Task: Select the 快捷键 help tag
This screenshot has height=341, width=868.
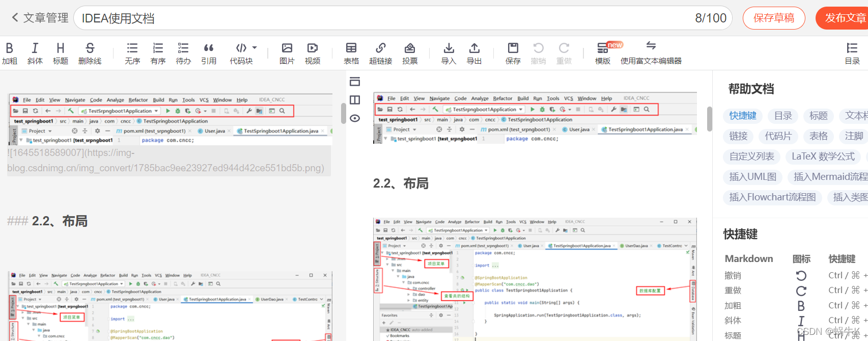Action: [743, 116]
